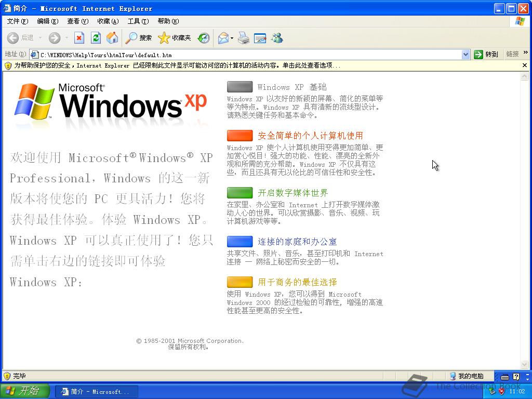Click the Forward arrow button
Screen dimensions: 532x399
pos(54,37)
